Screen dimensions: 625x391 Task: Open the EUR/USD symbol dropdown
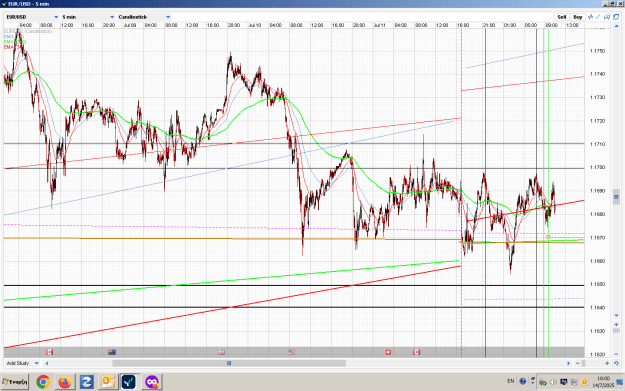coord(32,17)
